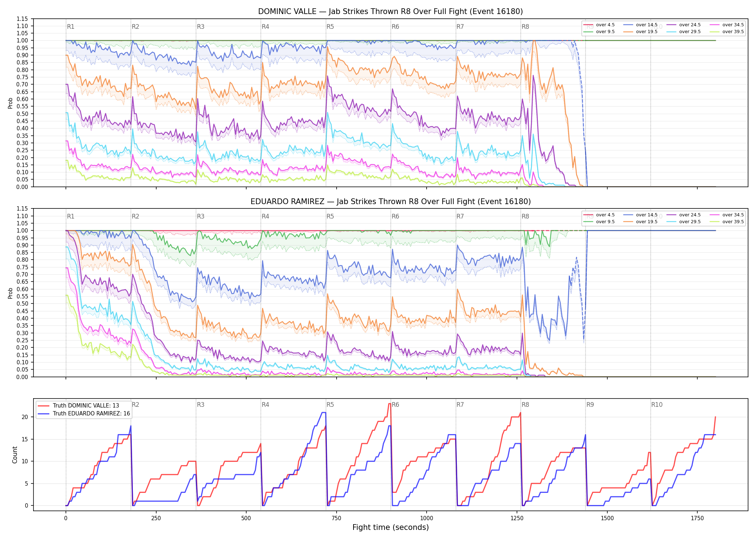Image resolution: width=756 pixels, height=540 pixels.
Task: Select 'over 9.5' legend entry in Eduardo Ramirez chart
Action: coord(599,222)
